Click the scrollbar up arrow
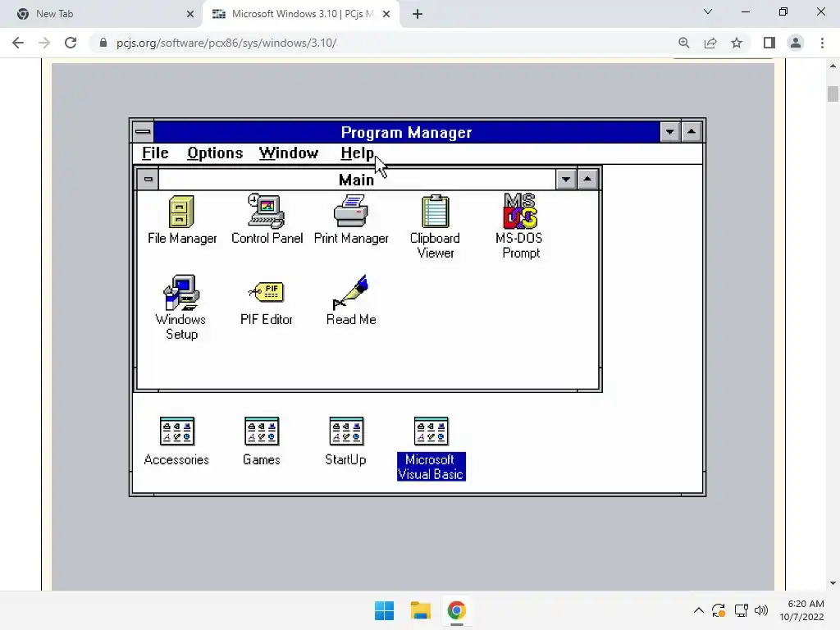This screenshot has height=630, width=840. click(833, 66)
